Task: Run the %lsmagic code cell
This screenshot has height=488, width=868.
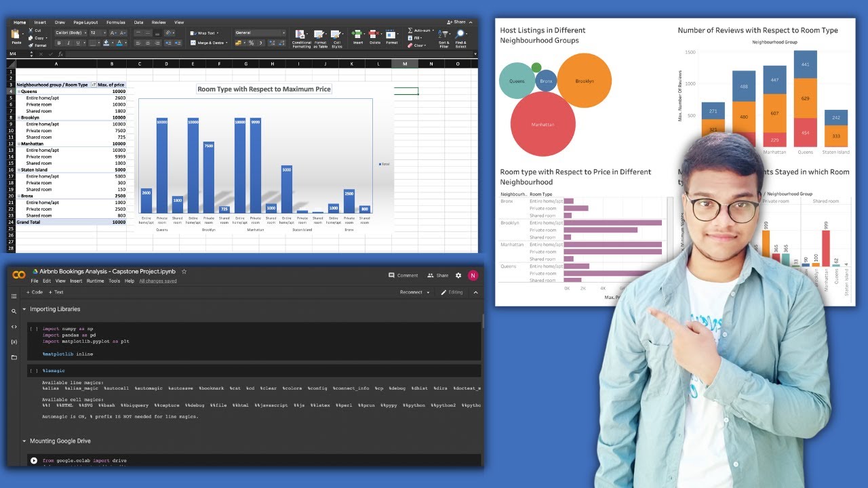Action: pos(33,371)
